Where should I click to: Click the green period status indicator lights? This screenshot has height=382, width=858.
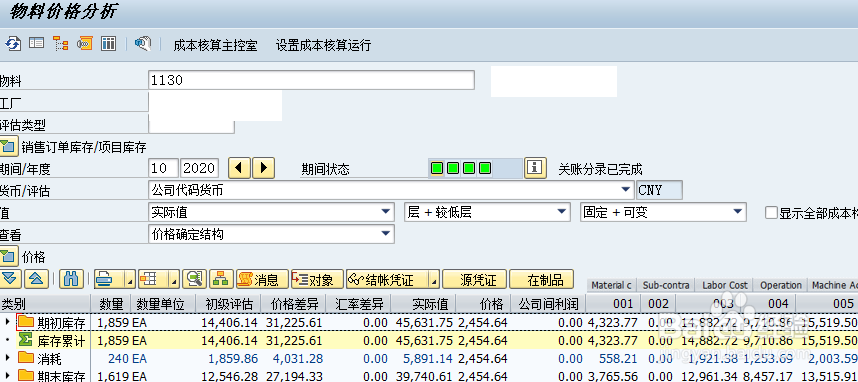coord(461,168)
